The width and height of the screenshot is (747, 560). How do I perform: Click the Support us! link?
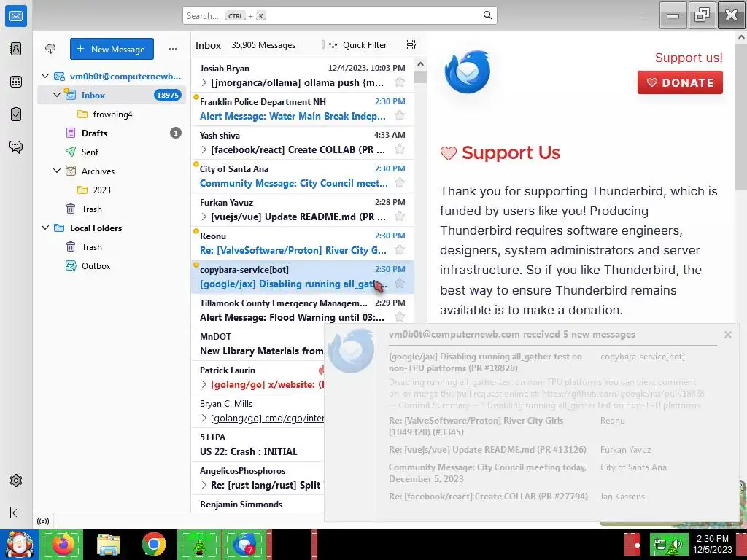(x=689, y=58)
